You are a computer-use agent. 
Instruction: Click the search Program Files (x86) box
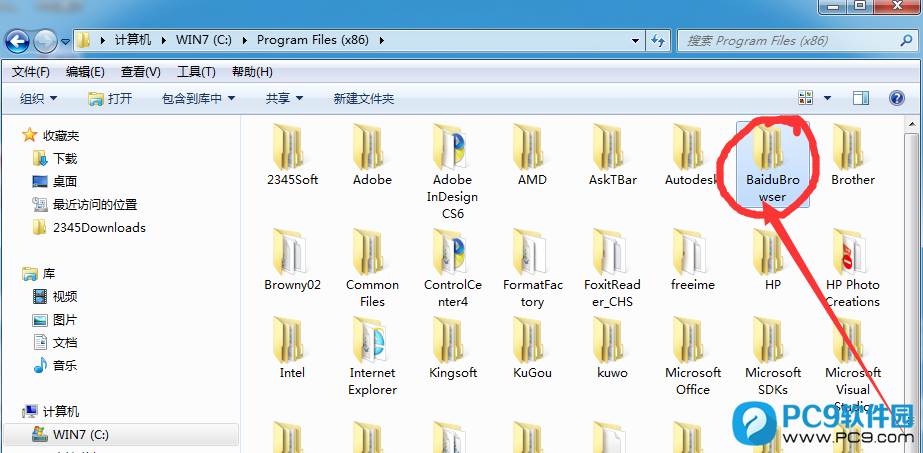[798, 41]
